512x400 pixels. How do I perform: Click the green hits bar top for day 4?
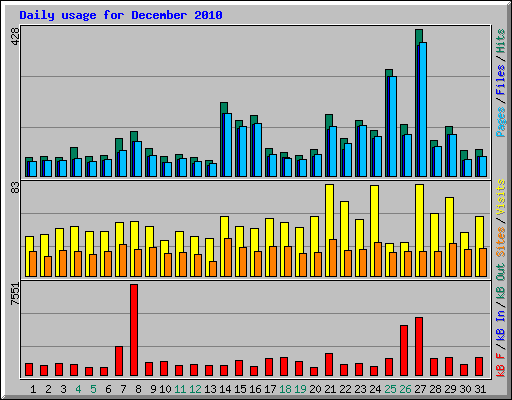pos(74,152)
